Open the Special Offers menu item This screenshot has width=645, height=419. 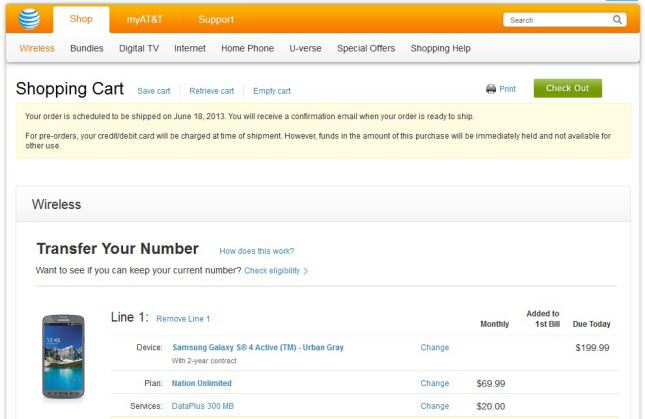click(x=366, y=48)
